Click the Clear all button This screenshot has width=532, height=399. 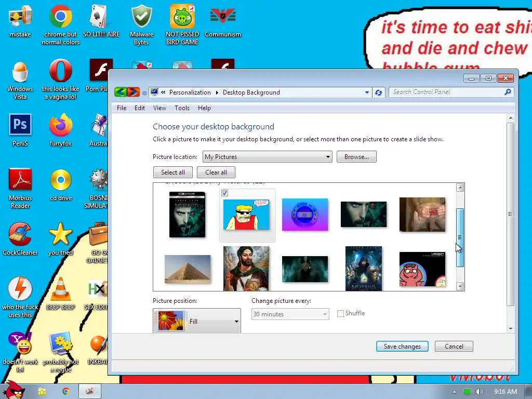tap(216, 172)
